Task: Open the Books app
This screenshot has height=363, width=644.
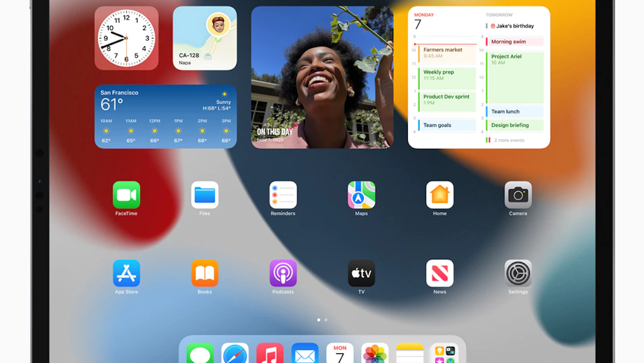Action: click(204, 273)
